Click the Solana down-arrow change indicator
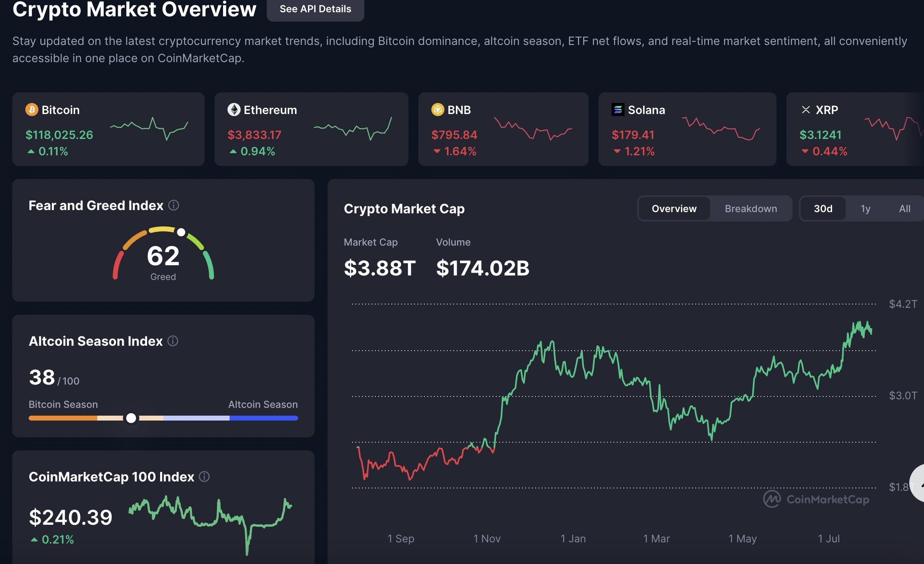The width and height of the screenshot is (924, 564). 617,151
